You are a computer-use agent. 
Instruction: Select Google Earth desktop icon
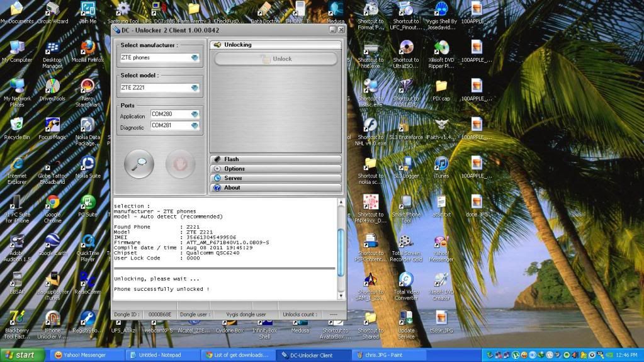[x=52, y=246]
